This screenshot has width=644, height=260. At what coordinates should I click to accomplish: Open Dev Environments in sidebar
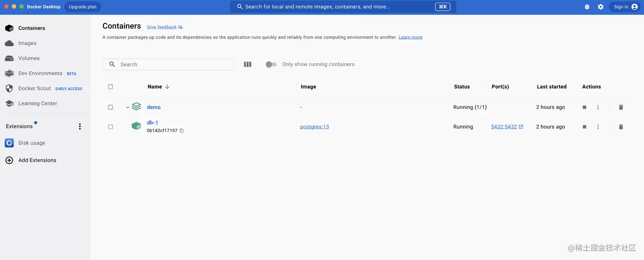click(x=41, y=73)
